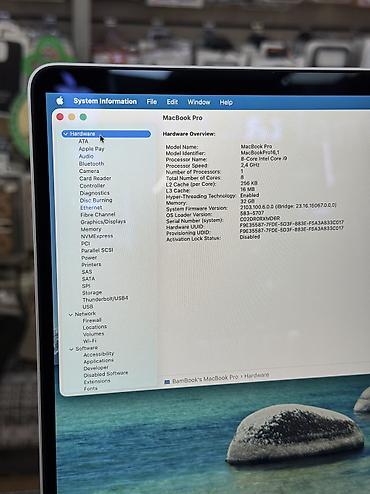The height and width of the screenshot is (494, 370).
Task: Select Audio in the sidebar
Action: pyautogui.click(x=86, y=156)
